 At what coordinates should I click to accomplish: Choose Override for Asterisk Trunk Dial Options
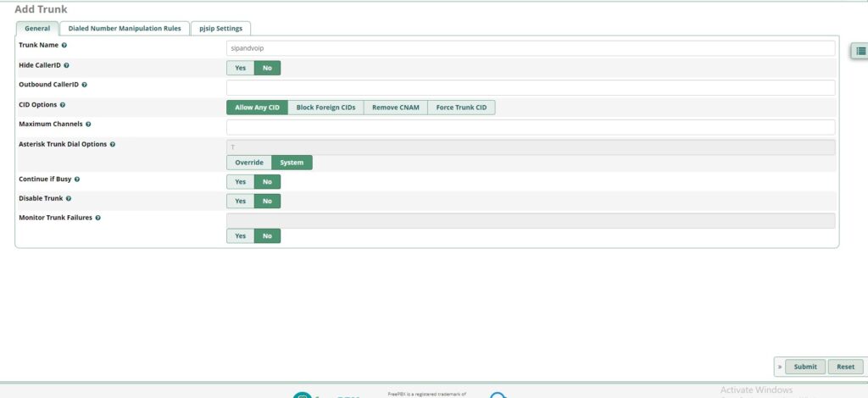249,163
